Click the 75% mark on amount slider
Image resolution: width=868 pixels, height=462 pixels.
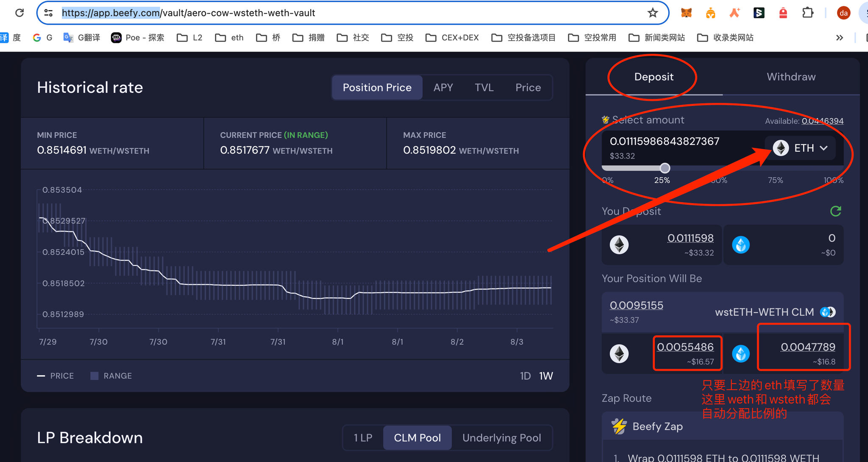click(775, 180)
